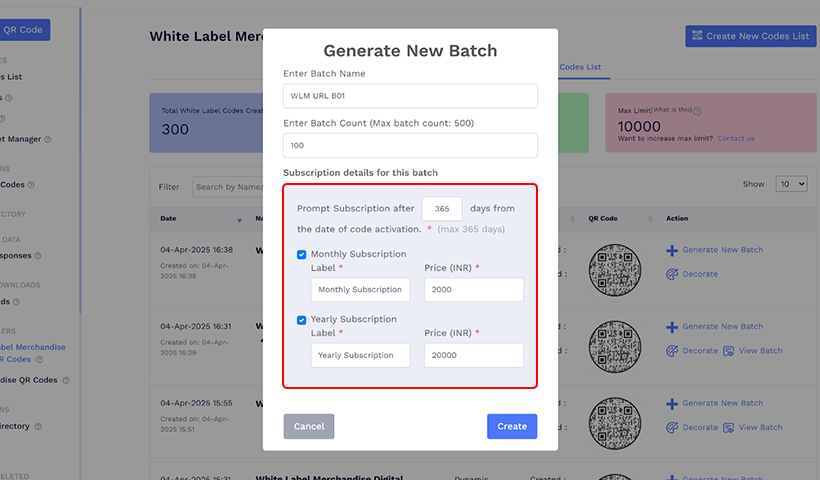Click the help icon next to Max Limit
This screenshot has height=480, width=820.
point(697,112)
